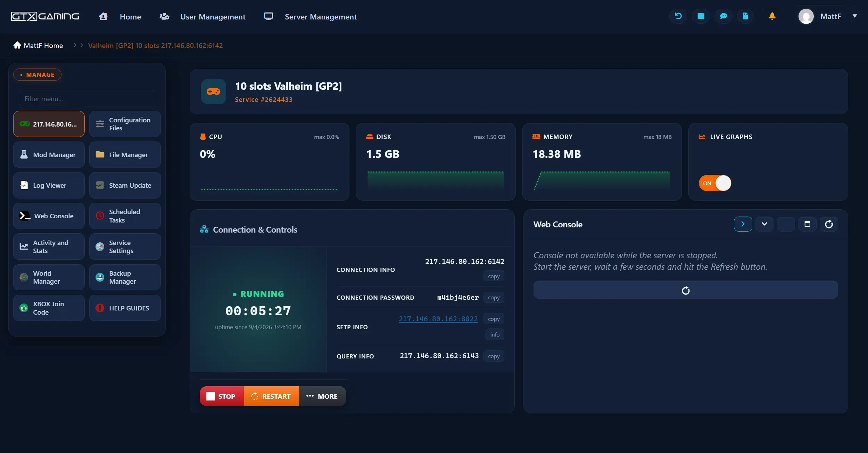Open Scheduled Tasks

[x=125, y=216]
